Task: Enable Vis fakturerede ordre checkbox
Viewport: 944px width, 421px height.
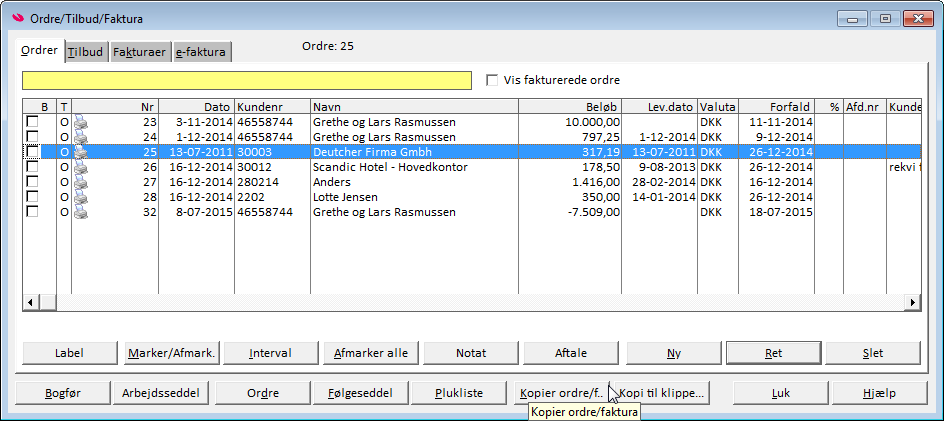Action: 492,80
